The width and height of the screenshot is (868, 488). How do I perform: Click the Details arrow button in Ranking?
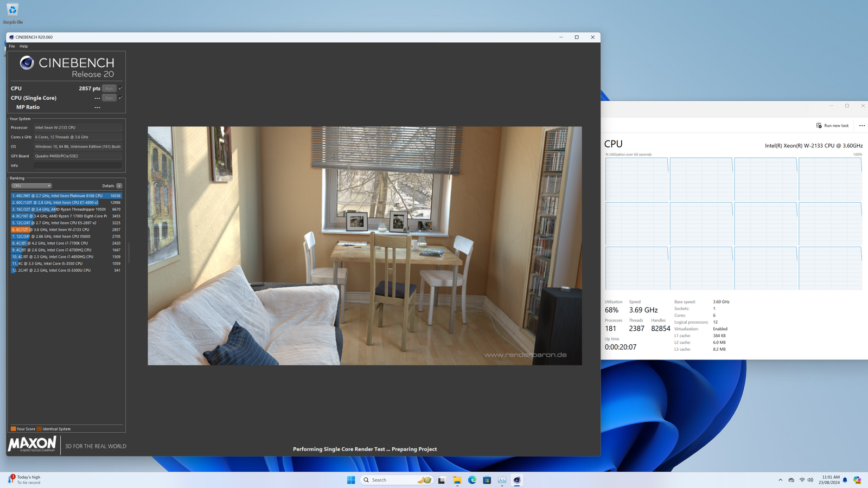[119, 186]
